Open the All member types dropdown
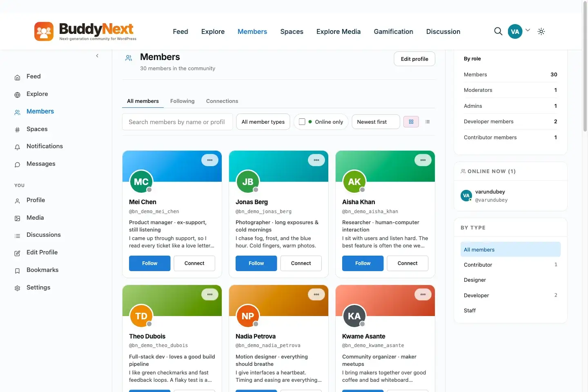This screenshot has width=588, height=392. click(x=263, y=122)
